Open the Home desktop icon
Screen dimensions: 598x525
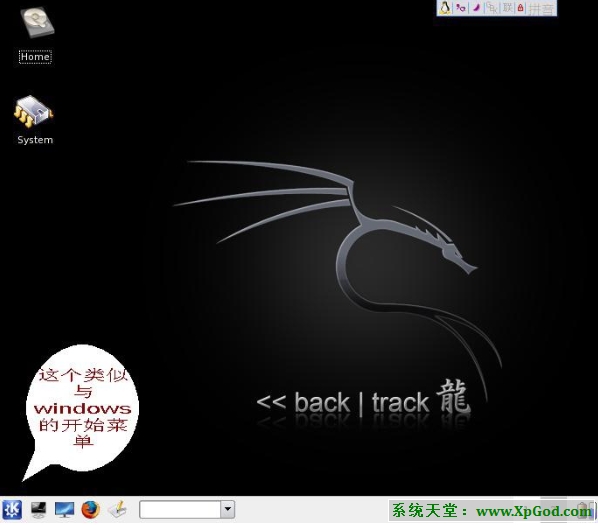[35, 35]
